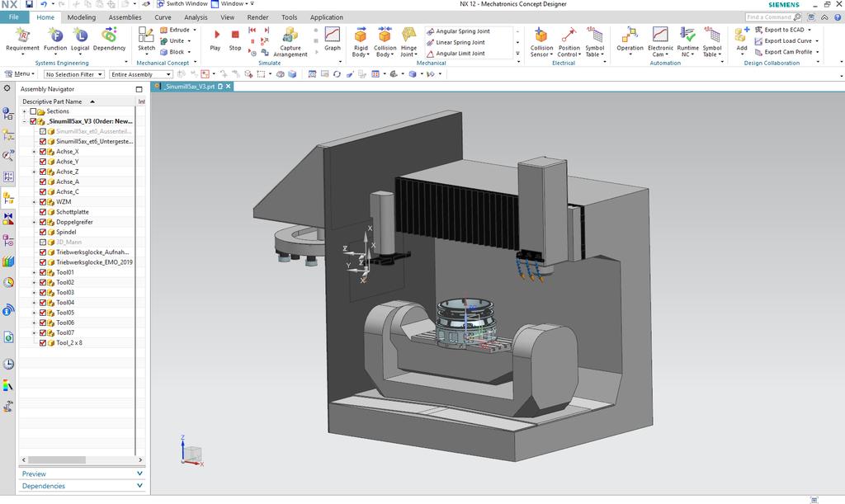Uncheck the Tool_2x8 checkbox
The height and width of the screenshot is (504, 845).
(x=43, y=343)
